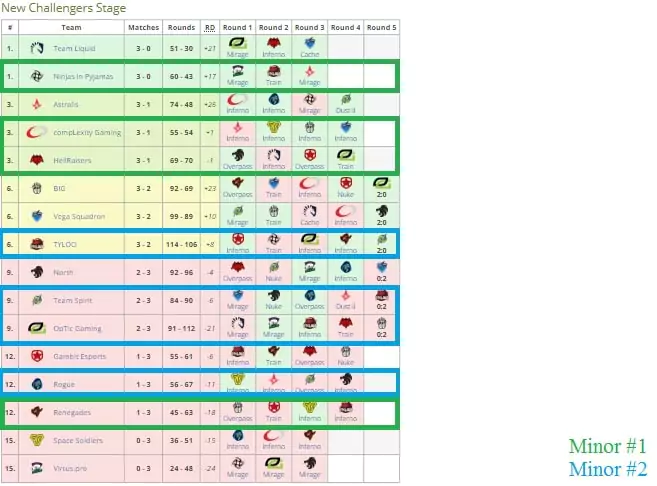This screenshot has width=657, height=486.
Task: Click the Space Soldiers logo in Team column
Action: pos(37,440)
